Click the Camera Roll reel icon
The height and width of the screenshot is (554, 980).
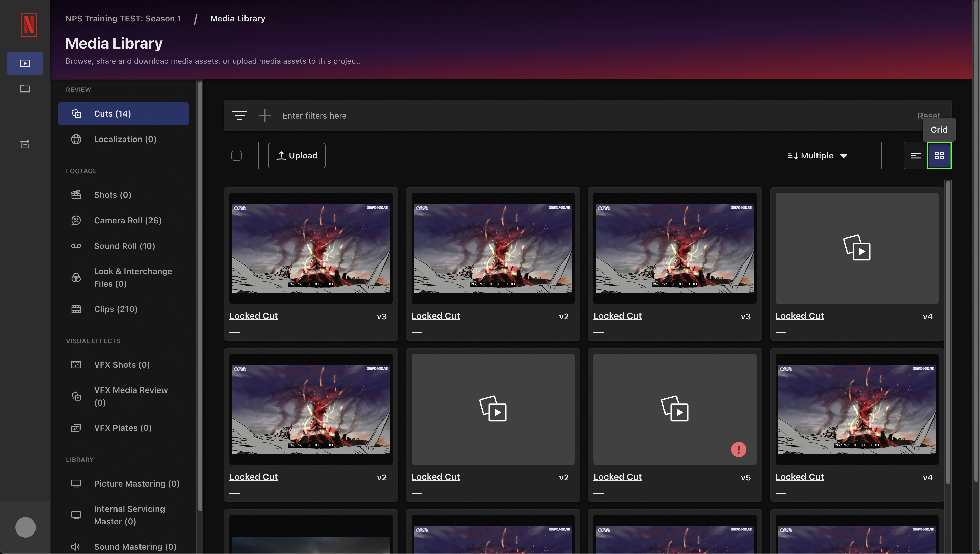[76, 220]
